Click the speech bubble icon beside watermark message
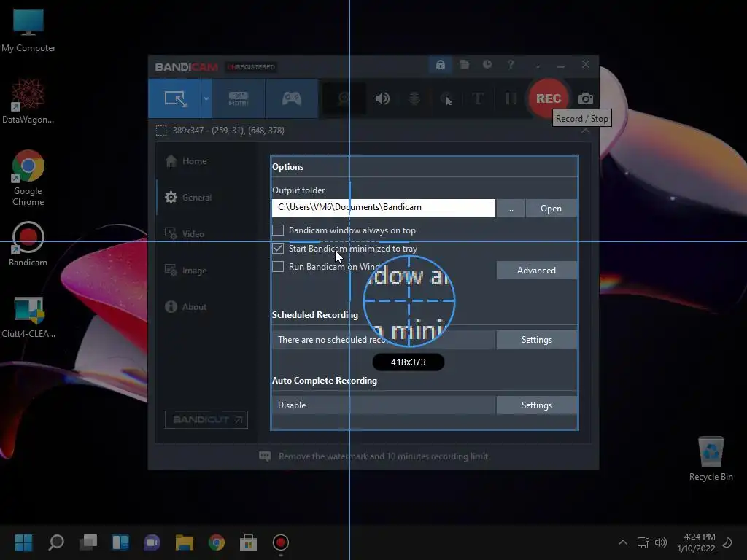The height and width of the screenshot is (560, 747). point(264,456)
